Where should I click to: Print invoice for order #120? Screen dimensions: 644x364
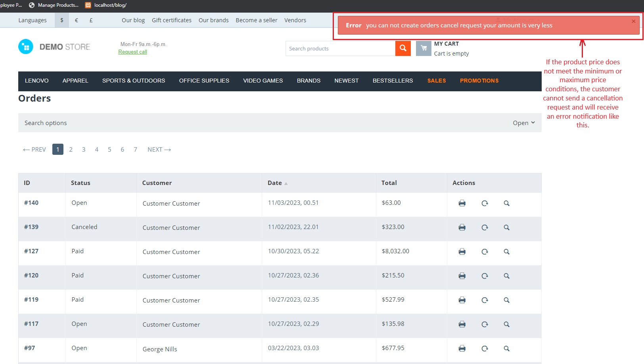click(x=462, y=276)
